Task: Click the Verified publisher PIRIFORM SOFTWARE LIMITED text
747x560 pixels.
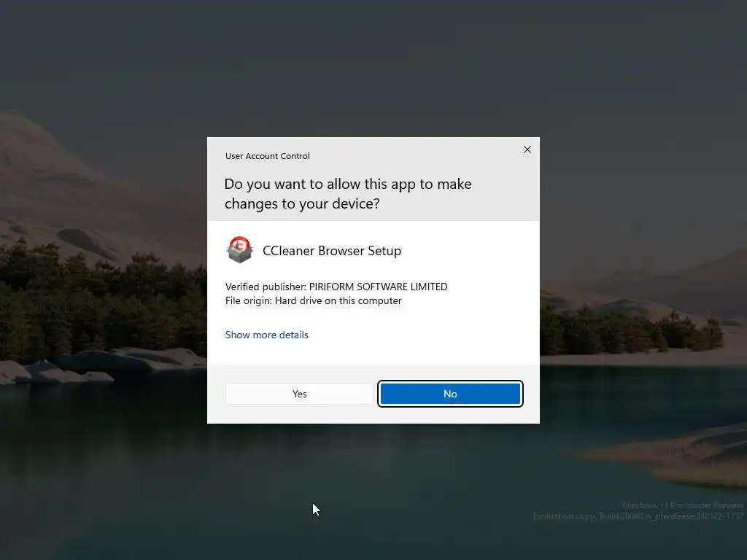Action: (x=336, y=287)
